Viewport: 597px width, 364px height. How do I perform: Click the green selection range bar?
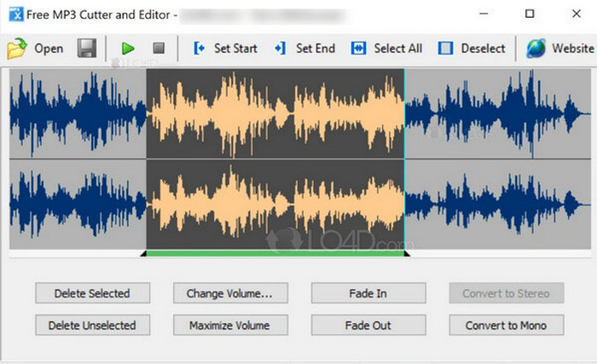275,253
